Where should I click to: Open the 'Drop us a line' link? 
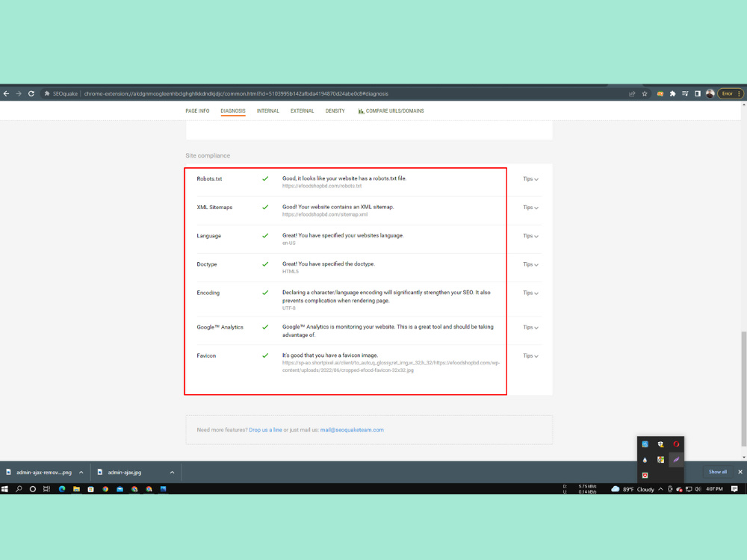point(265,430)
